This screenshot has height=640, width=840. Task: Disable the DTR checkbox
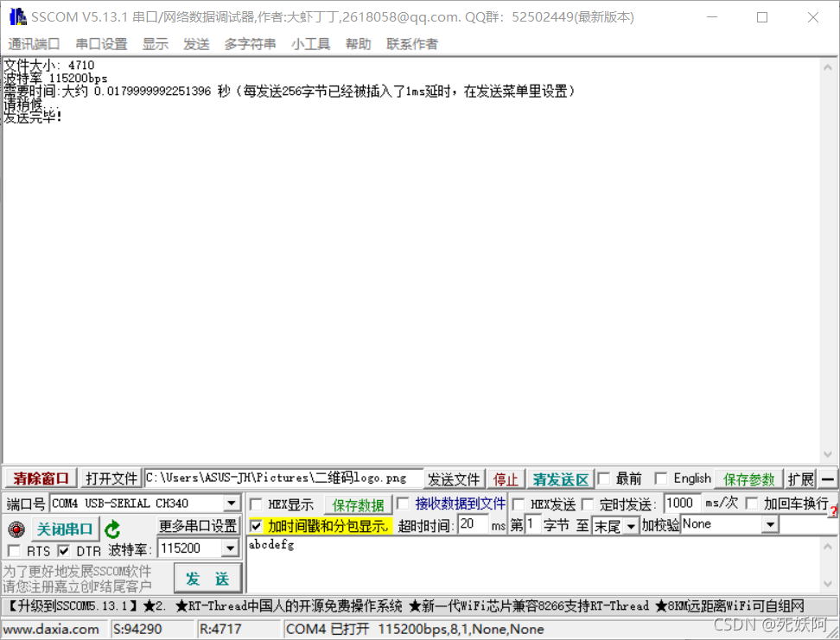point(64,549)
